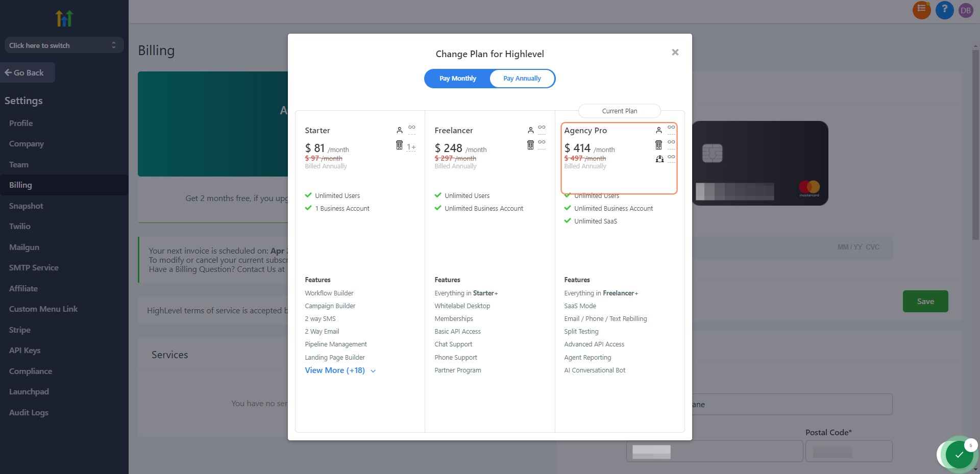Click the Agency Pro users icon

click(658, 130)
